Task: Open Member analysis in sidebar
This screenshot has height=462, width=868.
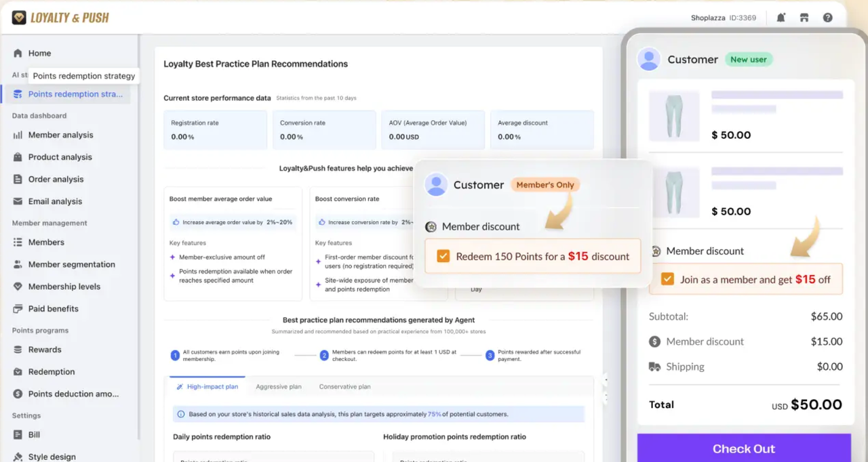Action: click(60, 135)
